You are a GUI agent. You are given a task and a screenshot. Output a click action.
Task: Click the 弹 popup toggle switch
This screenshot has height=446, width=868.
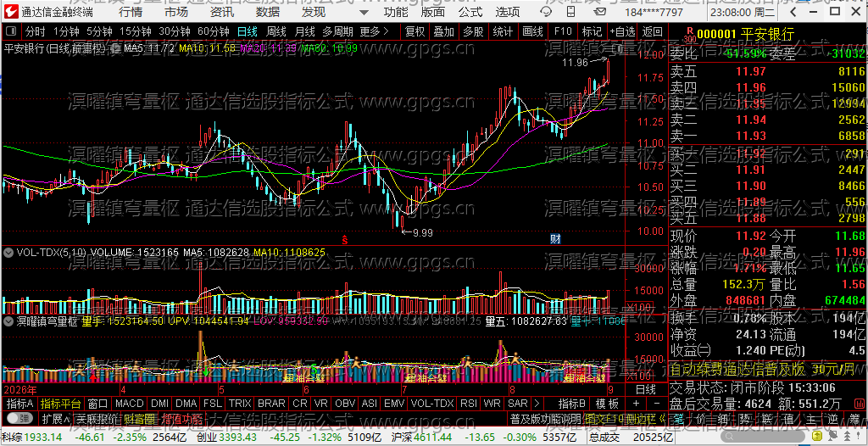point(19,418)
